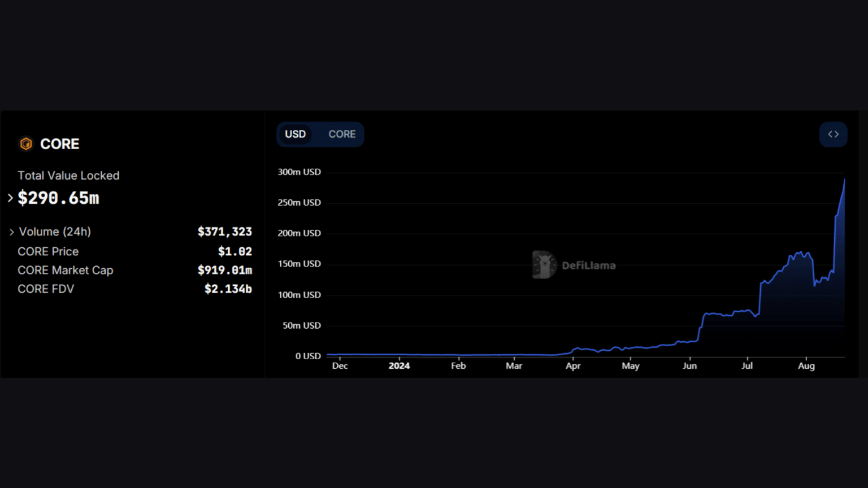
Task: Click the 300m USD y-axis label
Action: point(299,172)
